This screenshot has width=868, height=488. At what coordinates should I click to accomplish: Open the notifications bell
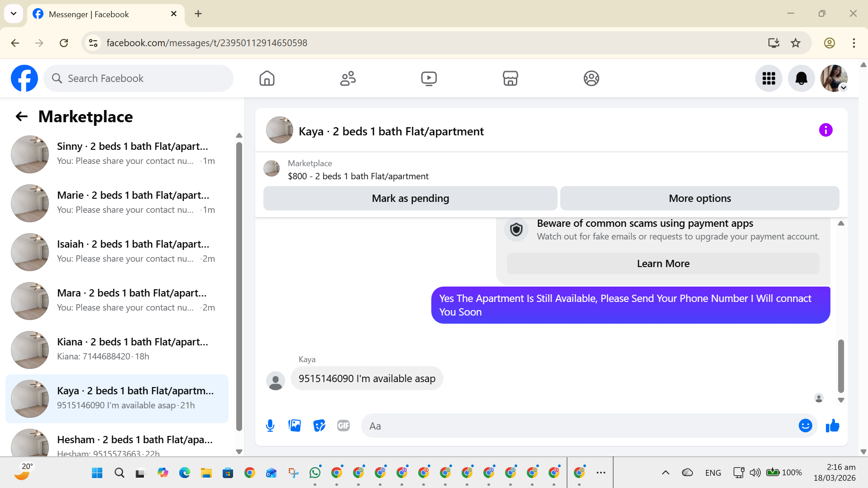[801, 78]
